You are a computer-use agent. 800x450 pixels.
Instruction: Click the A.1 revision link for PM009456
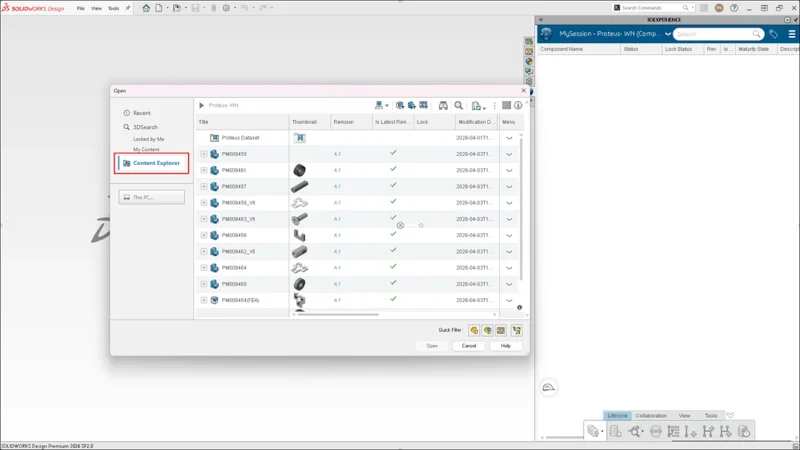click(x=337, y=236)
